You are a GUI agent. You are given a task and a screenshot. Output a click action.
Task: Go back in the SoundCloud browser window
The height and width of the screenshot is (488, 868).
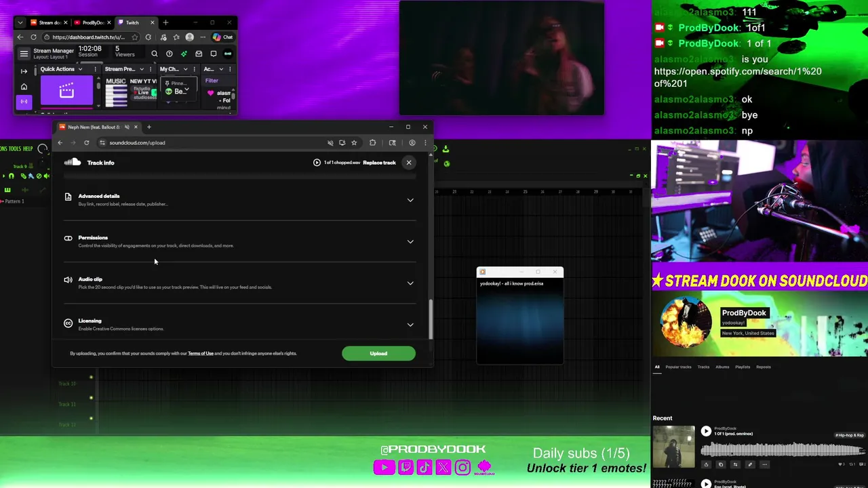coord(60,142)
